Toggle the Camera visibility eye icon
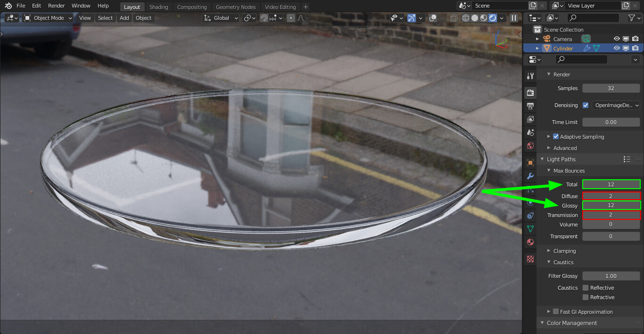644x334 pixels. pos(617,39)
